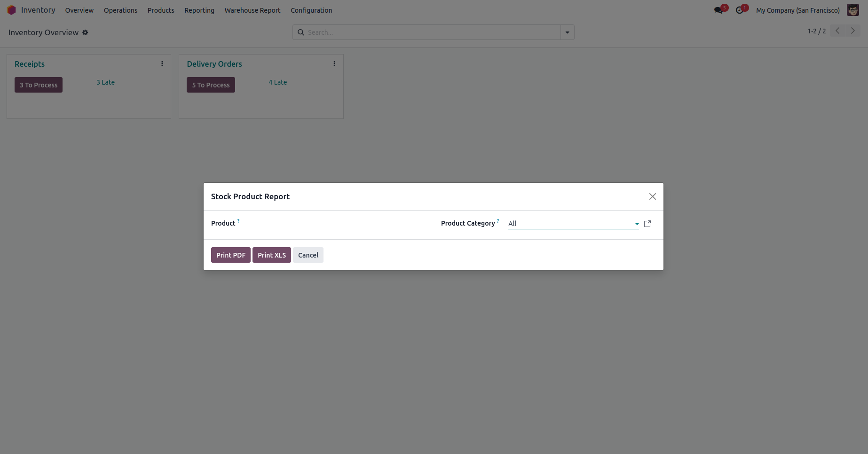Open the Delivery Orders card three-dot menu

334,64
